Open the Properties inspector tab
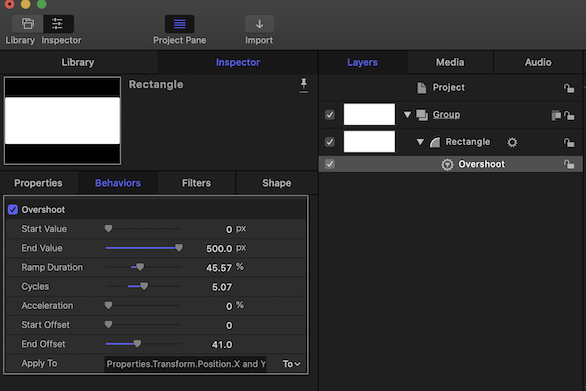This screenshot has width=586, height=391. [38, 183]
